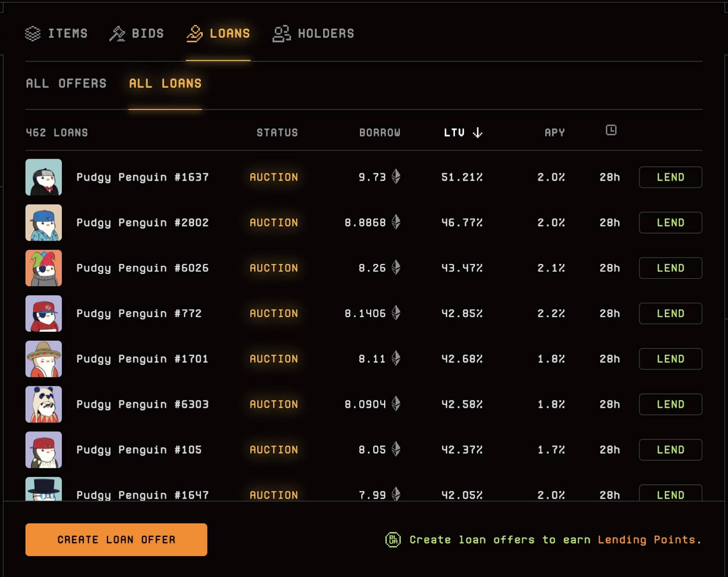Switch to the Bids tab
This screenshot has width=728, height=577.
pos(136,34)
